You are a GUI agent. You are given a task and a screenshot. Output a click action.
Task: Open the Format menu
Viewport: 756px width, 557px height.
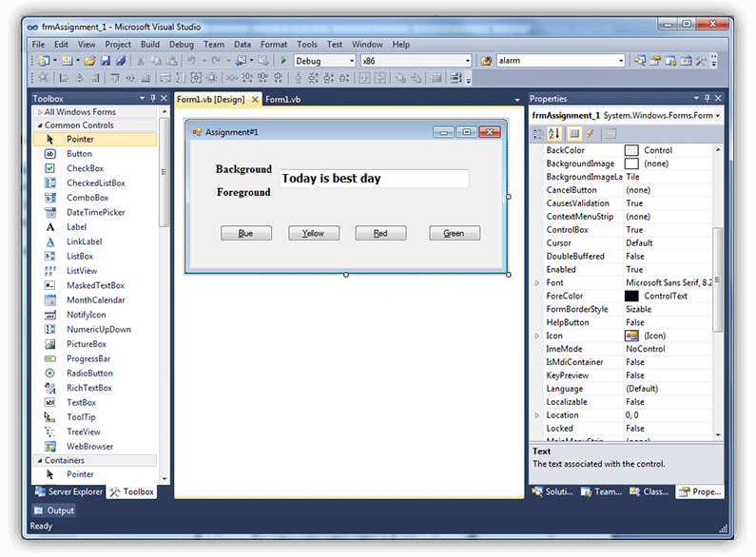coord(274,45)
